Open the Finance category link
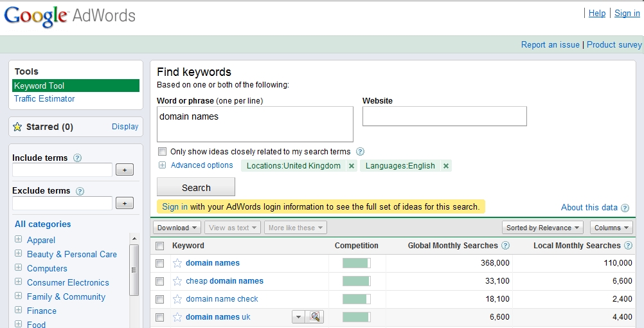 coord(42,311)
